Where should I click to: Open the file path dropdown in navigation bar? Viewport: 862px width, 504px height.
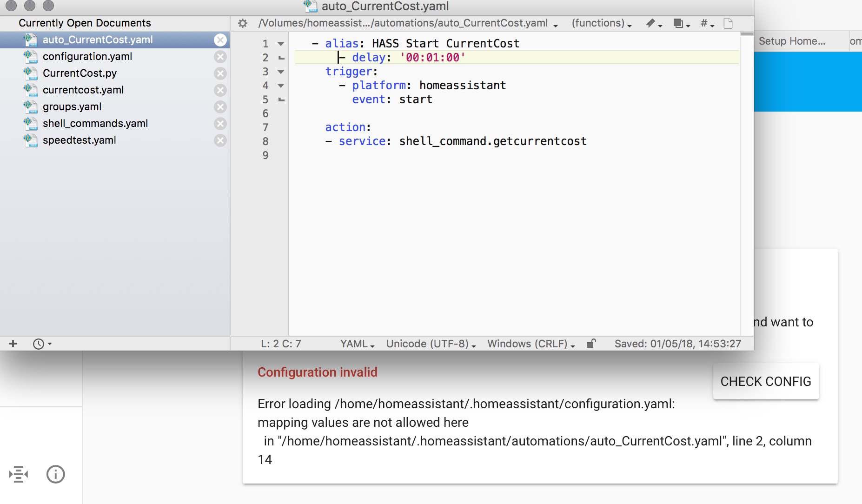click(408, 23)
